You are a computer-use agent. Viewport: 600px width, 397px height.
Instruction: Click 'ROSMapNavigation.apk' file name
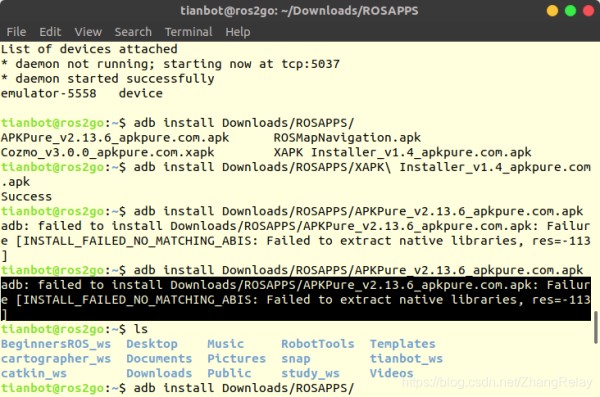[347, 138]
